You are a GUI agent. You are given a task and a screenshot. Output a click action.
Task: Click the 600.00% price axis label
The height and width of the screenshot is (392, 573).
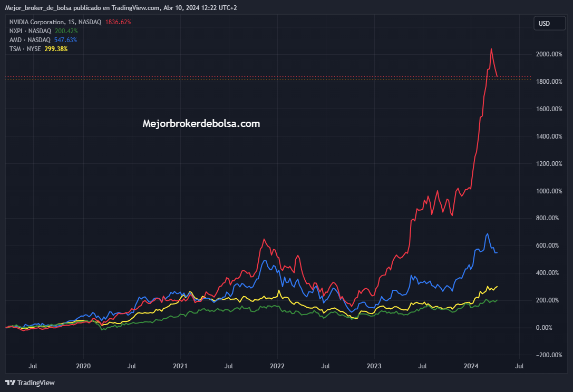(547, 246)
